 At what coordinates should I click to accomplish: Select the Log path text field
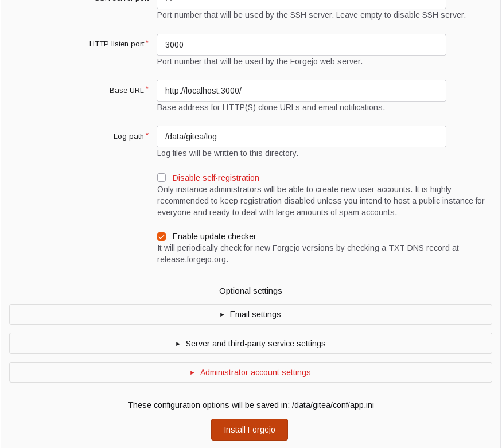tap(301, 137)
